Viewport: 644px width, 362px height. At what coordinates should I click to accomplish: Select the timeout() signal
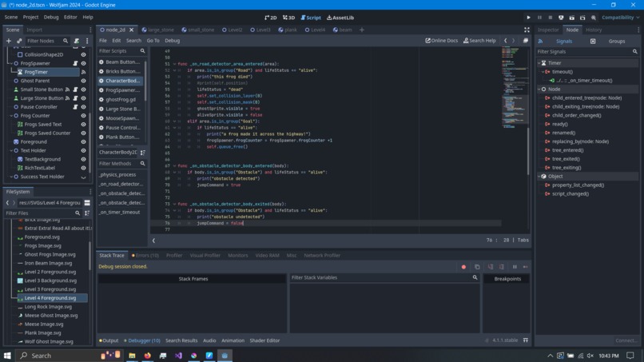pyautogui.click(x=563, y=71)
